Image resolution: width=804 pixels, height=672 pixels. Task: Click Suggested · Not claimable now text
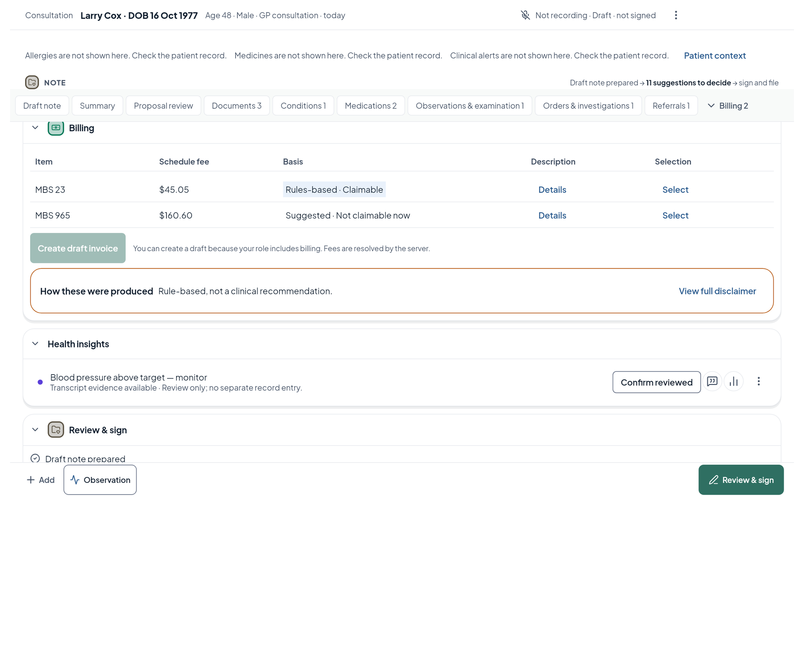click(348, 215)
